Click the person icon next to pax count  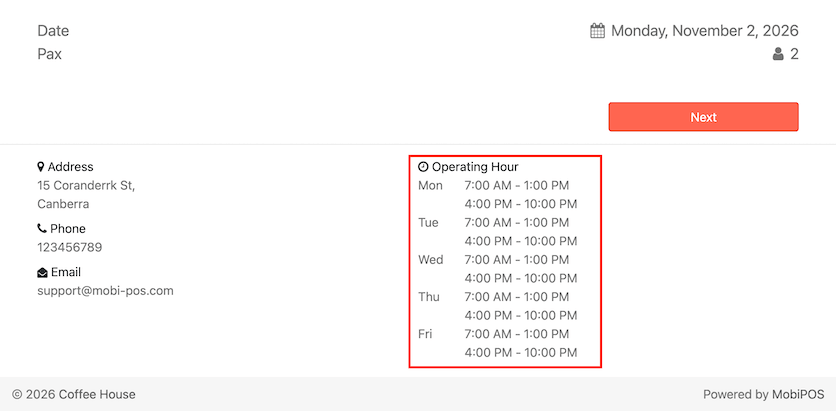(x=778, y=54)
